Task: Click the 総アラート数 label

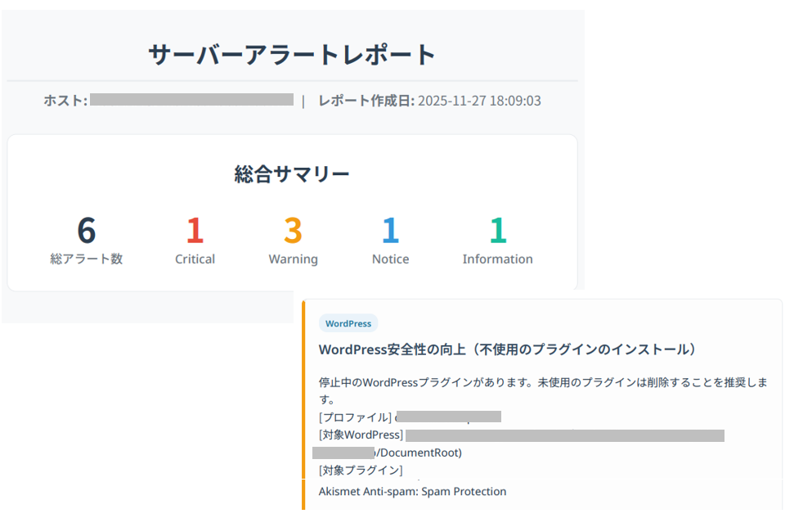Action: [87, 259]
